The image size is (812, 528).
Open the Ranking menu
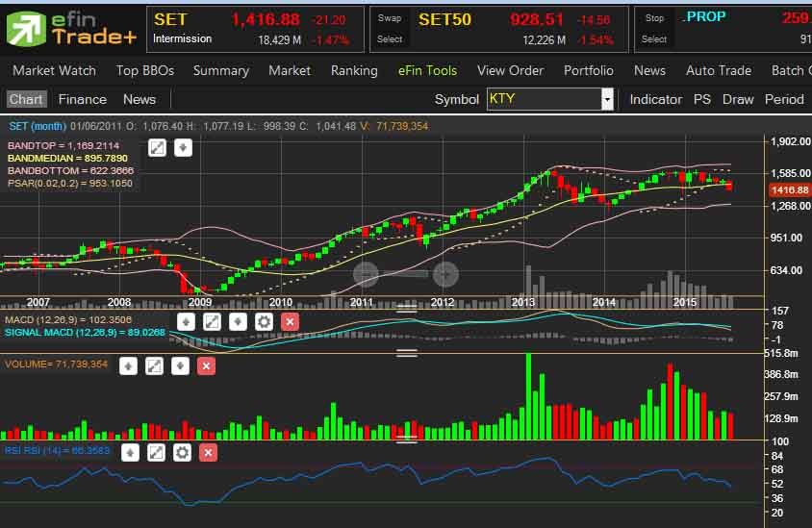[354, 70]
